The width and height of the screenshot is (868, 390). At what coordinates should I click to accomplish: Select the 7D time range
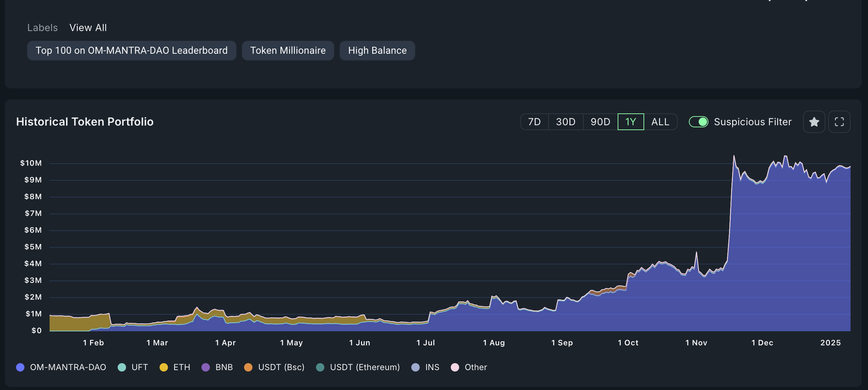(534, 122)
